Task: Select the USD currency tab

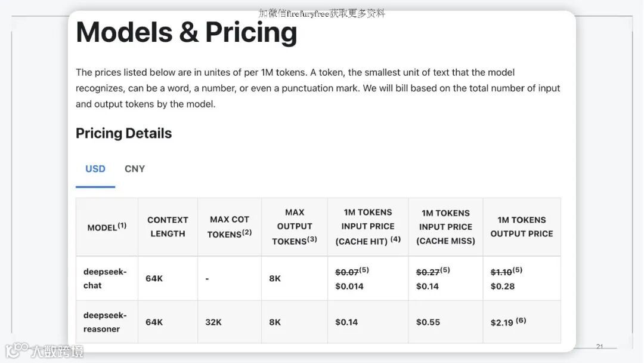Action: click(x=95, y=169)
